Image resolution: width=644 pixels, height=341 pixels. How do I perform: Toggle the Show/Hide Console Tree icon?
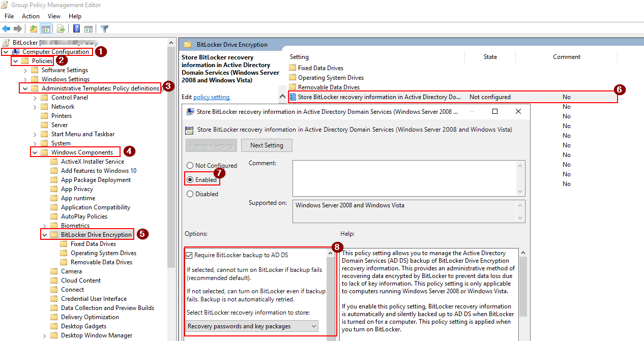click(46, 28)
